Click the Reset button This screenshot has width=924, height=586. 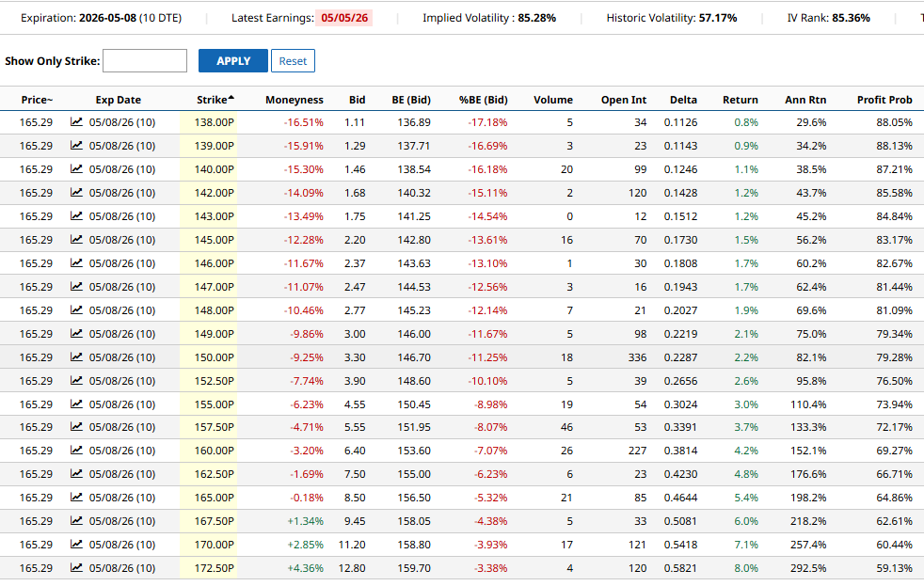tap(293, 61)
